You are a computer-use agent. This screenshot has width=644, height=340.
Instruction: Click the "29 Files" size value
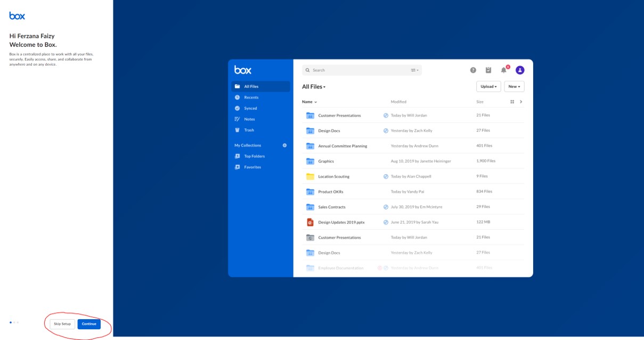pyautogui.click(x=483, y=207)
